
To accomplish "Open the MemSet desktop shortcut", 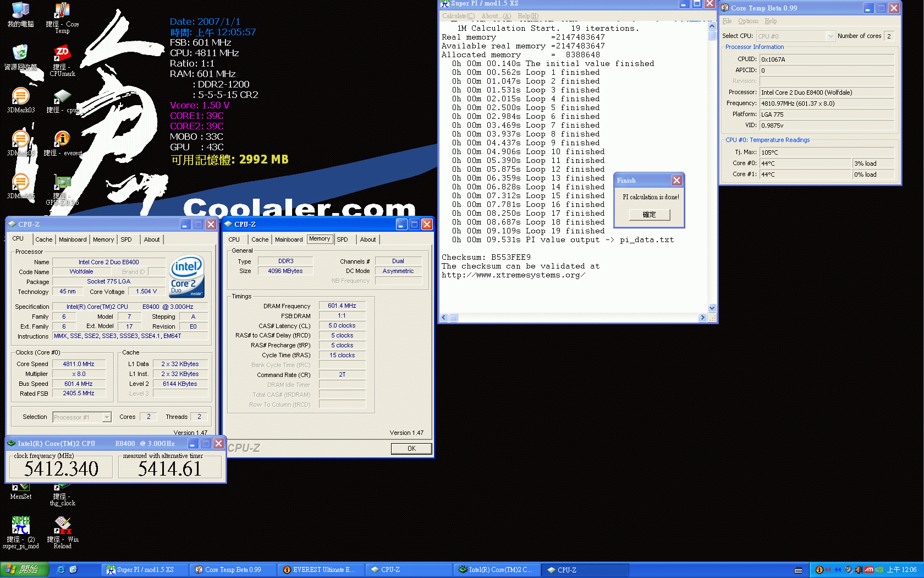I will [20, 492].
